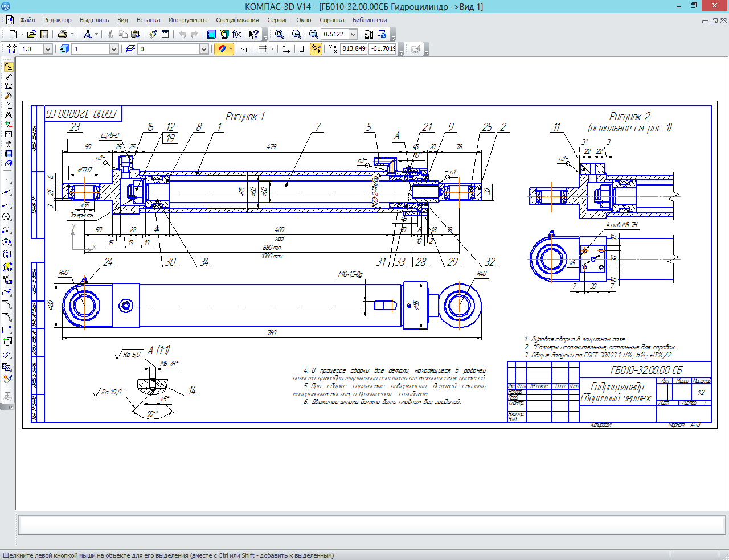
Task: Select Copy Properties brush icon
Action: pyautogui.click(x=153, y=34)
